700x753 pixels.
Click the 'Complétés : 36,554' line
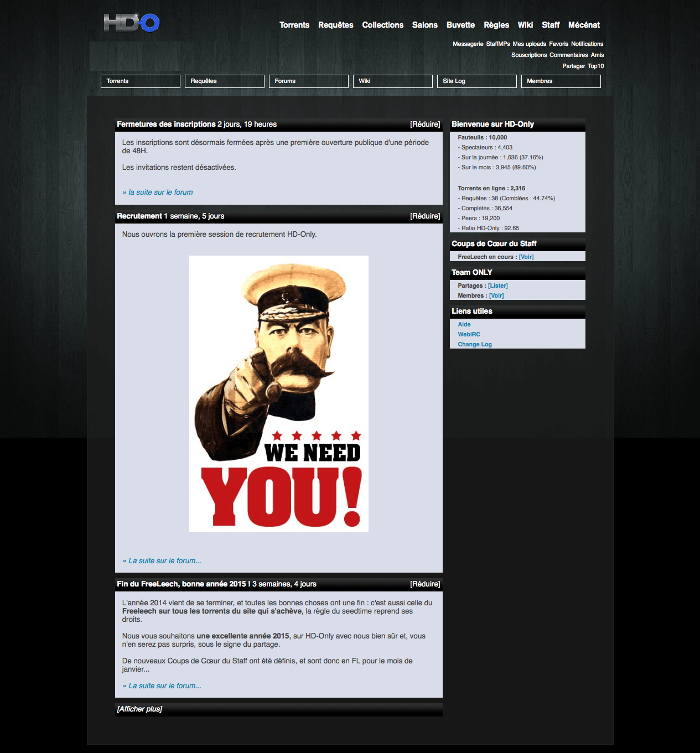(485, 209)
